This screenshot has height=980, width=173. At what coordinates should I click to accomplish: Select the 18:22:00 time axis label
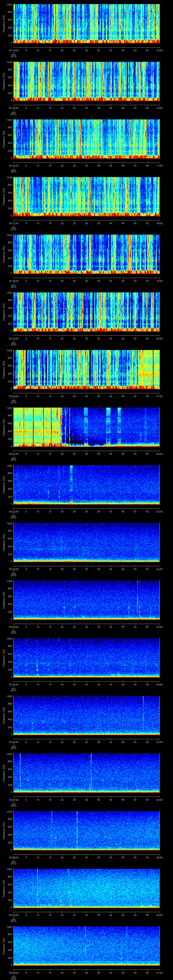click(x=13, y=511)
